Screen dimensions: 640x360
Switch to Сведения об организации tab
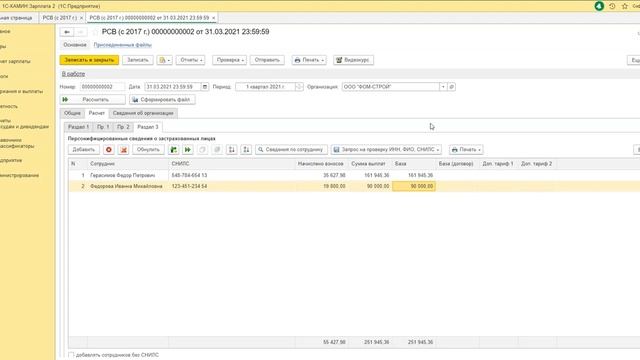click(143, 113)
